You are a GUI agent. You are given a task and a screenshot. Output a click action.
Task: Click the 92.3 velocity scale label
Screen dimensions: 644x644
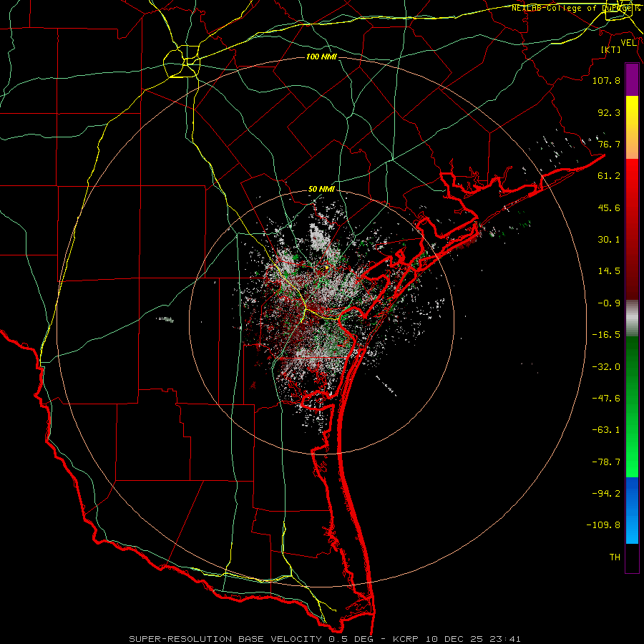tap(609, 112)
